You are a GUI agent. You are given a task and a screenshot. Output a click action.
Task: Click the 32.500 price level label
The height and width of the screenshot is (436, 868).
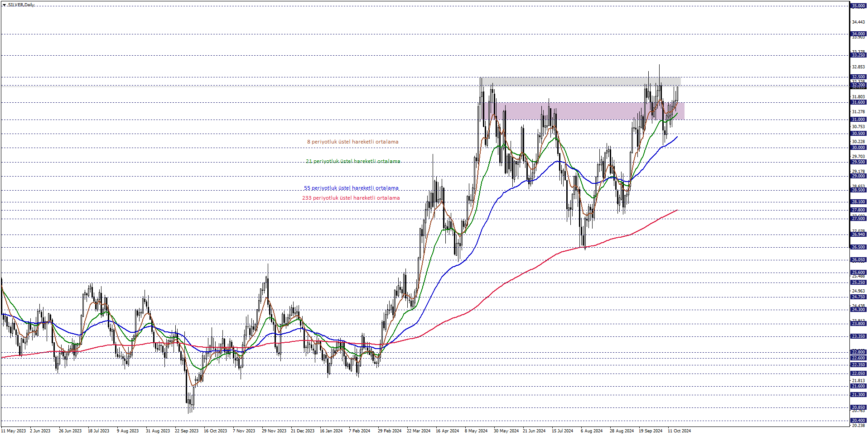(858, 77)
